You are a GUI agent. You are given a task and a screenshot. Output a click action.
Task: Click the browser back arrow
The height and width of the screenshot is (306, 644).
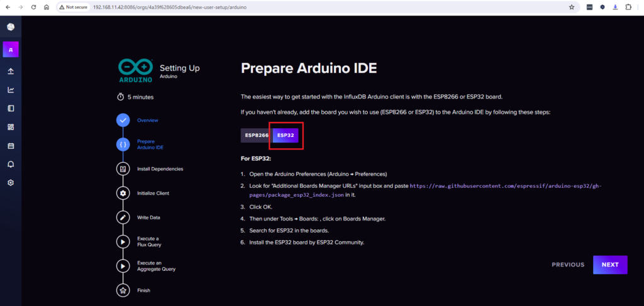[8, 7]
